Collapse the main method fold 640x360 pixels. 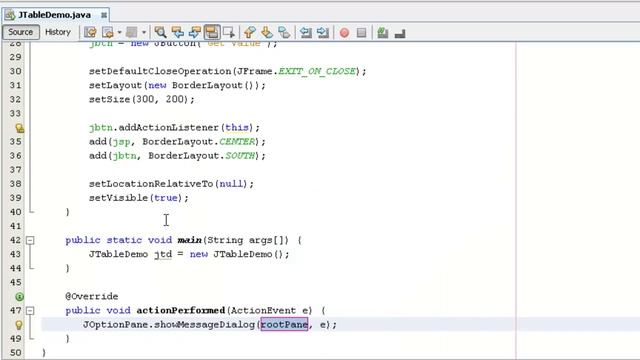(30, 240)
